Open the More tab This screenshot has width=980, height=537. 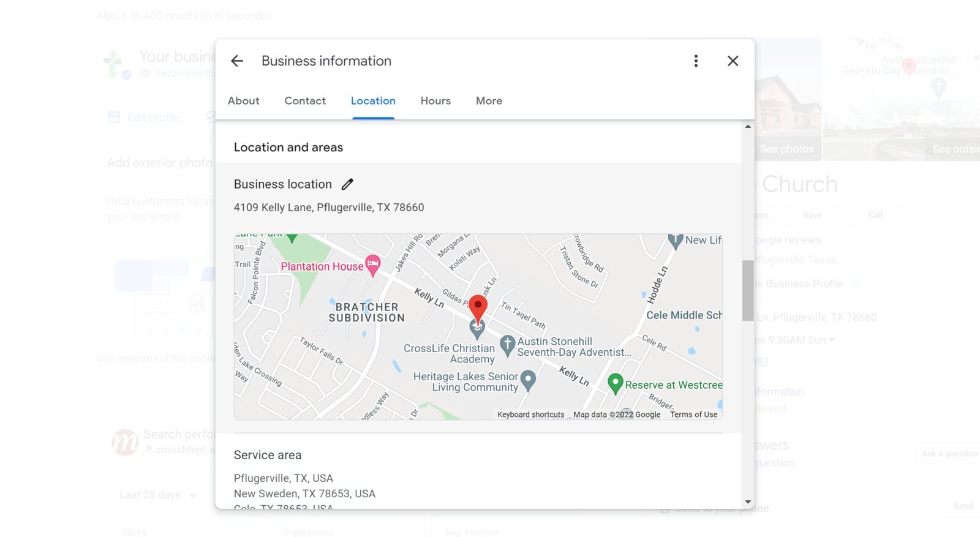489,101
